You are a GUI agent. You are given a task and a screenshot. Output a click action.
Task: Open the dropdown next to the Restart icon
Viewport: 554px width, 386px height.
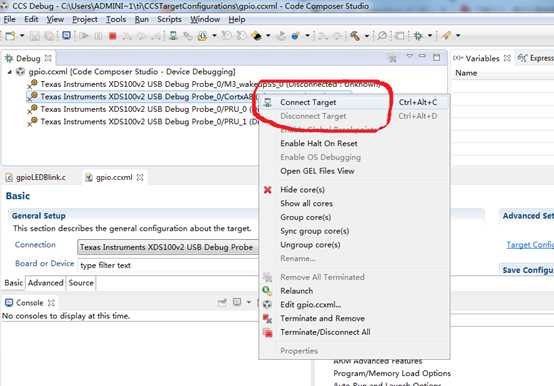tap(214, 36)
